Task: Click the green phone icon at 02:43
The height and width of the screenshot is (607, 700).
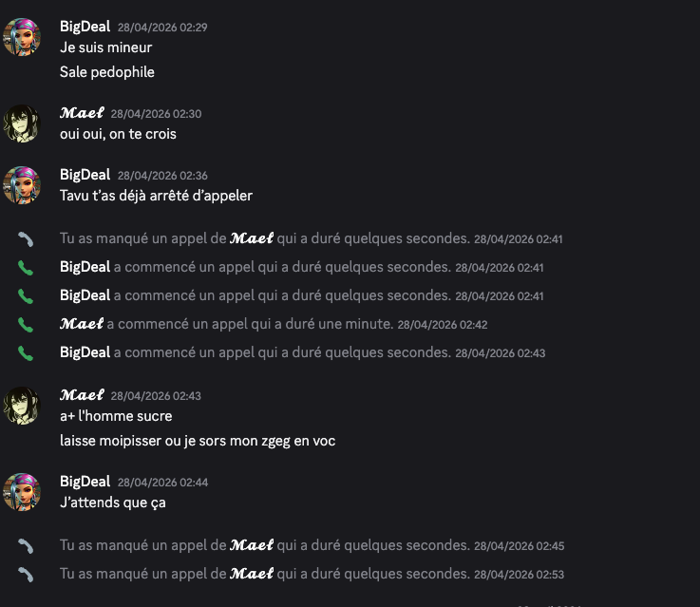Action: click(26, 353)
